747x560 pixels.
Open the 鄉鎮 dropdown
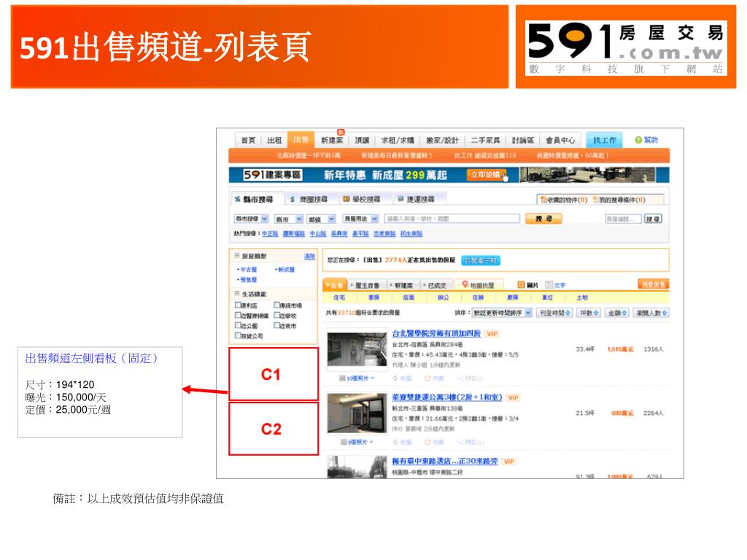pos(321,219)
